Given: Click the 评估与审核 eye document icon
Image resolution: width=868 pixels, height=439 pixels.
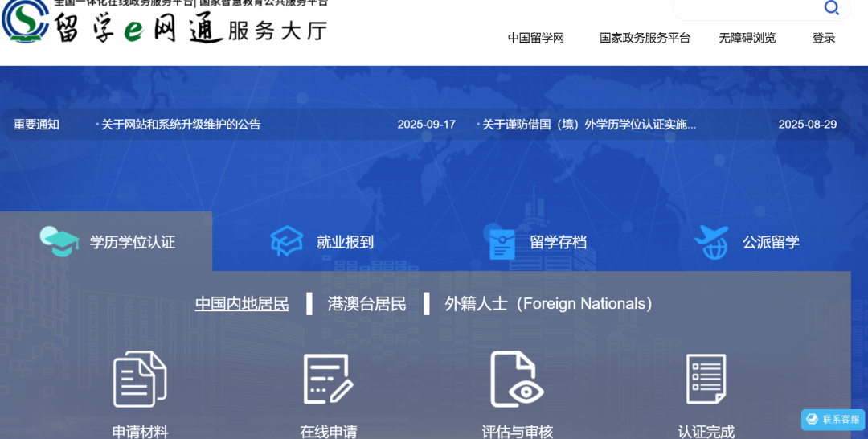Looking at the screenshot, I should click(517, 379).
